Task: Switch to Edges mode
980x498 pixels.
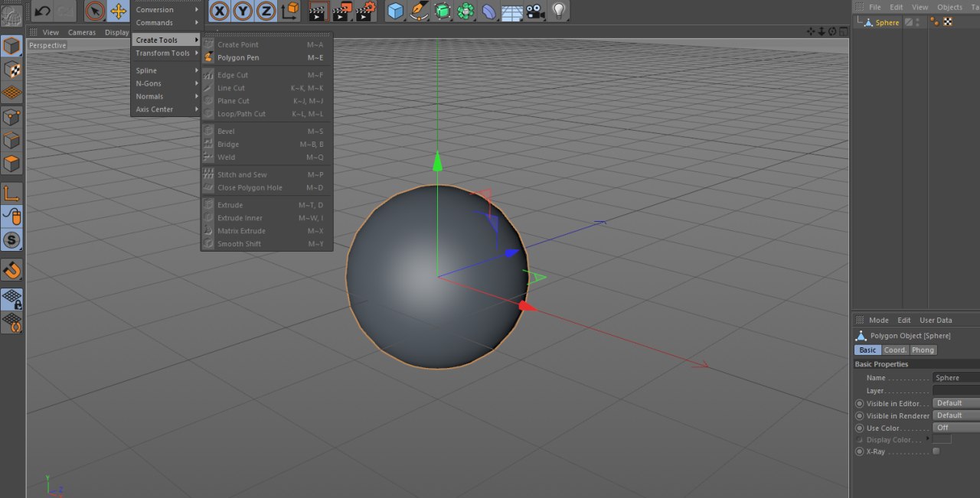Action: click(11, 141)
